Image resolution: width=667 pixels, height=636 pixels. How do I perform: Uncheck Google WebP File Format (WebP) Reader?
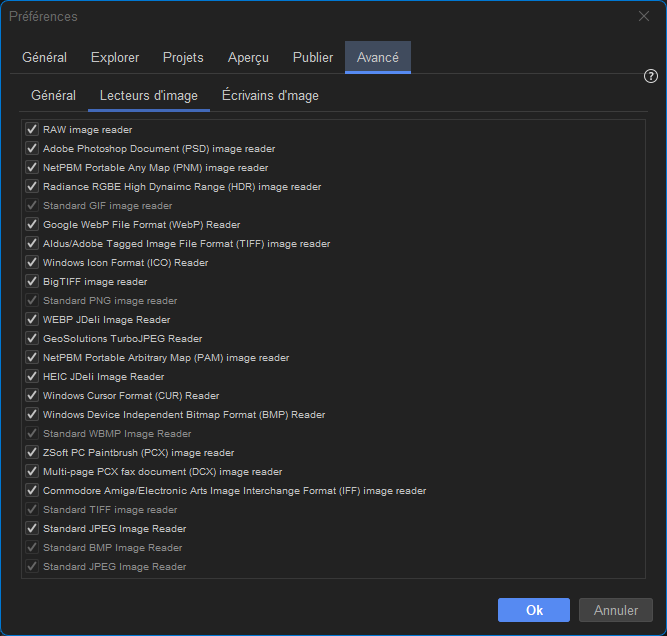point(32,224)
